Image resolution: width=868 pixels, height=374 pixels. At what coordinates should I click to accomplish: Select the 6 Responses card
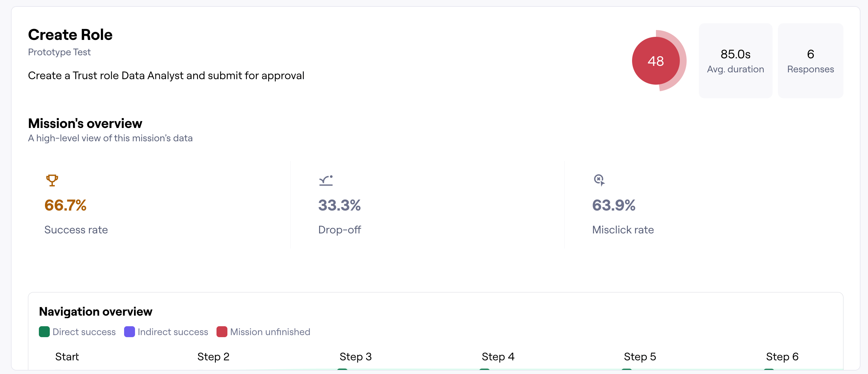[x=810, y=61]
